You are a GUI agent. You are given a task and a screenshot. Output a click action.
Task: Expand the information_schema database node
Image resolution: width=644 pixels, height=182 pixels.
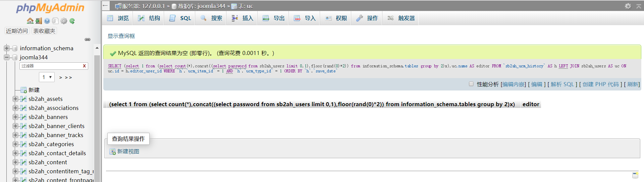pyautogui.click(x=6, y=48)
